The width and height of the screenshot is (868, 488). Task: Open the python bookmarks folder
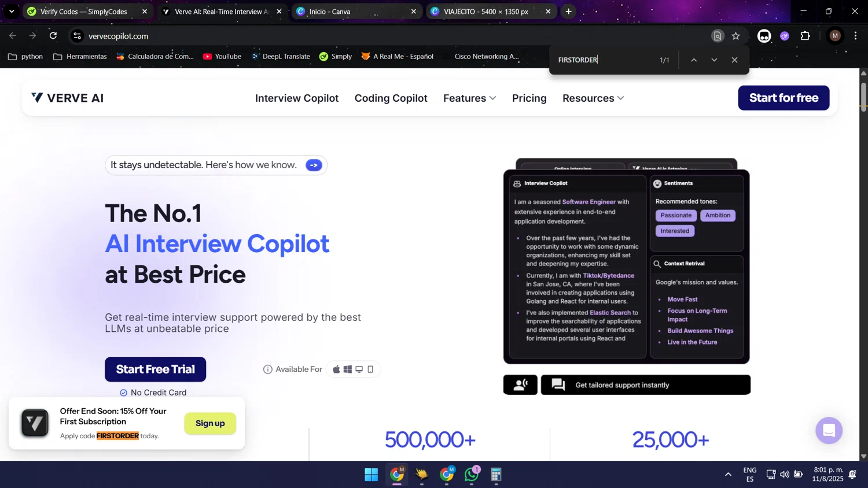click(x=25, y=56)
